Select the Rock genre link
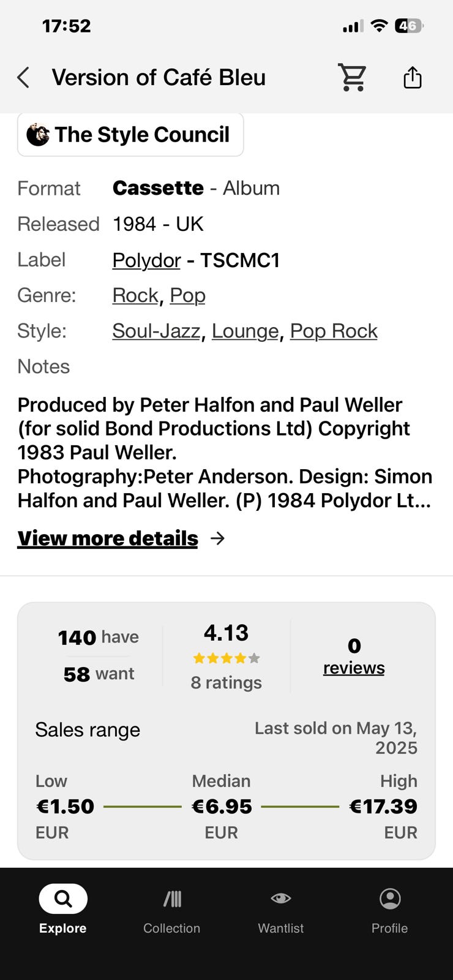Image resolution: width=453 pixels, height=980 pixels. tap(135, 295)
